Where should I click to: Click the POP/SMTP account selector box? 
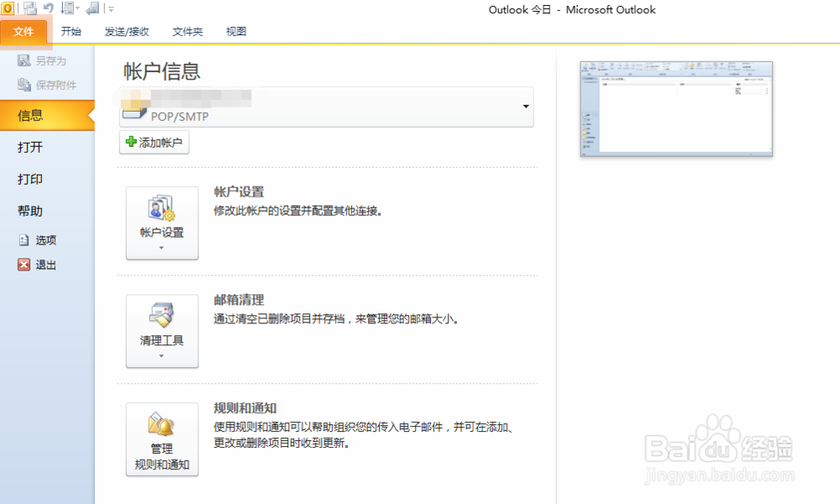click(x=326, y=107)
